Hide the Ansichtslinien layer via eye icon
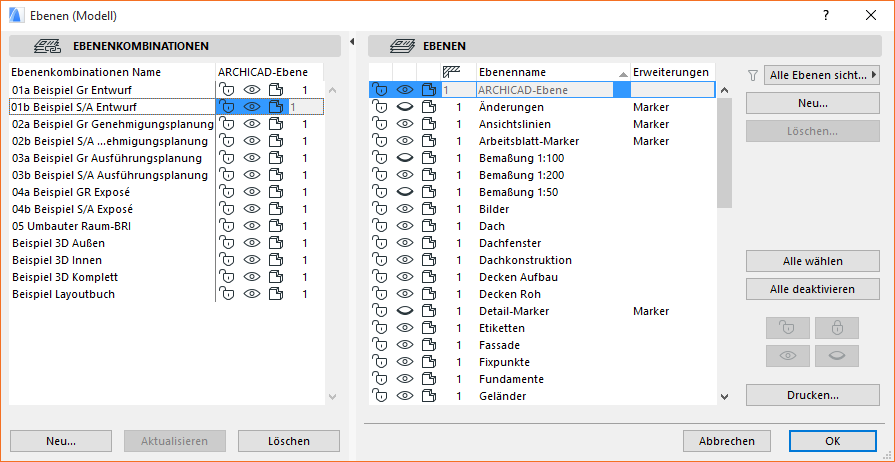Viewport: 895px width, 462px height. point(405,124)
